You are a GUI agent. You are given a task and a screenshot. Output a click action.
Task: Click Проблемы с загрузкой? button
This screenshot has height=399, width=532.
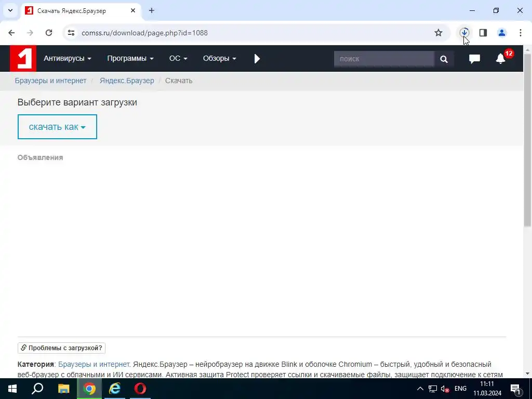tap(61, 348)
